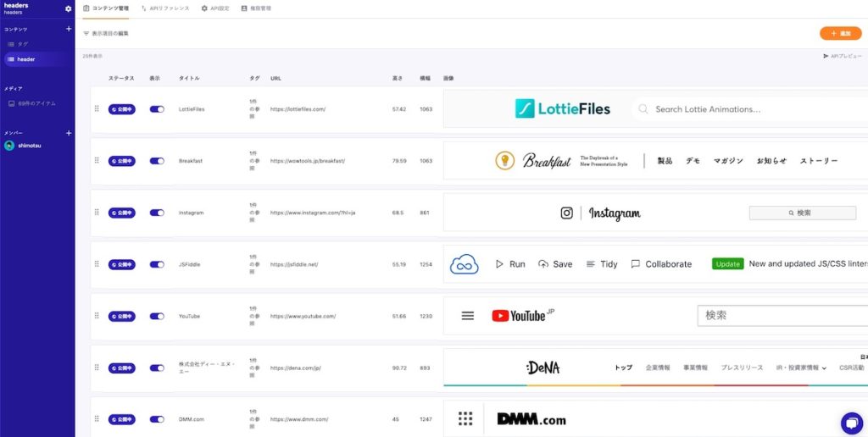Grab the JSFiddle row drag handle
Viewport: 868px width, 437px height.
click(x=97, y=264)
